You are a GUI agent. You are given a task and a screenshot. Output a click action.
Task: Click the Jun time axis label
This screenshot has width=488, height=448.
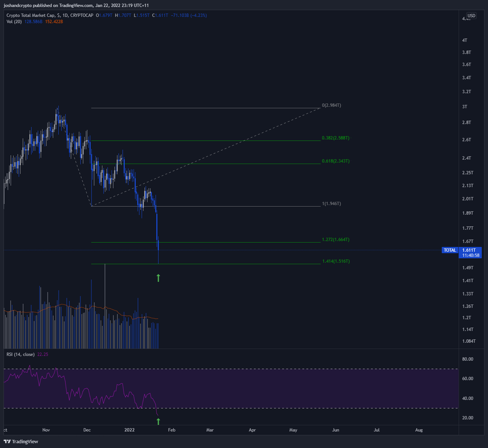[335, 430]
